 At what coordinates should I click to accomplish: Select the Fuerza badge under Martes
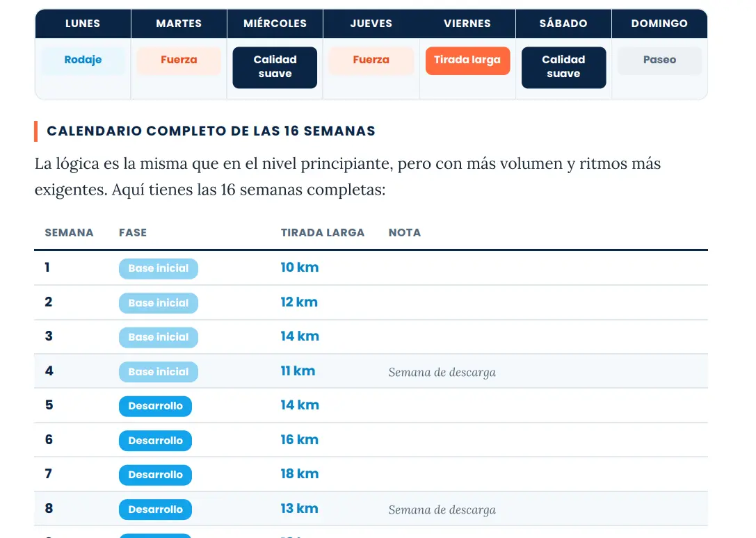(179, 60)
